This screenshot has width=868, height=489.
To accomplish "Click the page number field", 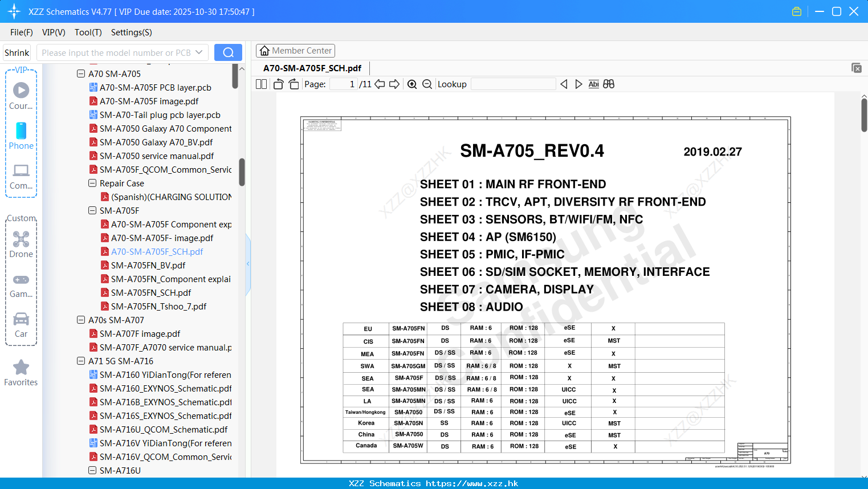I will (344, 84).
